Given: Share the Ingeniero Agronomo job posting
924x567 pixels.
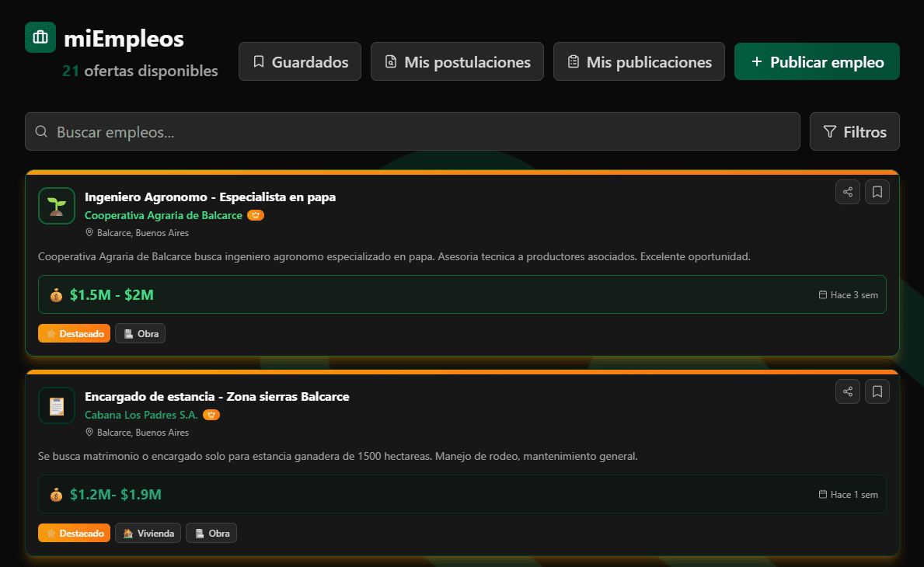Looking at the screenshot, I should coord(848,192).
